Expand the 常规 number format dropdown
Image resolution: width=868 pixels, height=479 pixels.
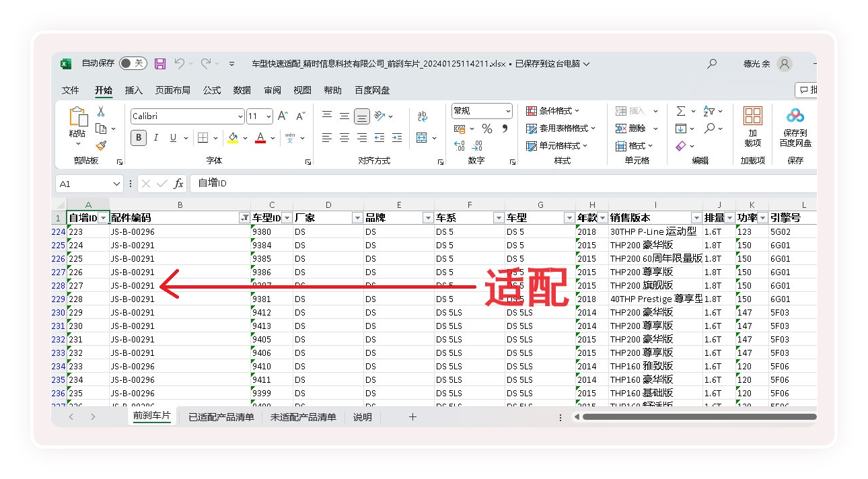[508, 111]
